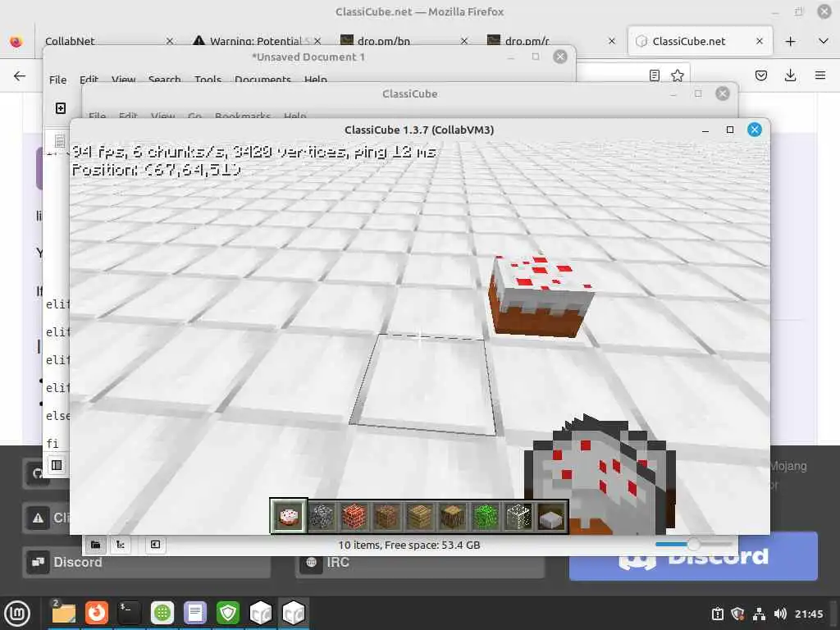This screenshot has height=630, width=840.
Task: Open the network connections tray icon
Action: (759, 614)
